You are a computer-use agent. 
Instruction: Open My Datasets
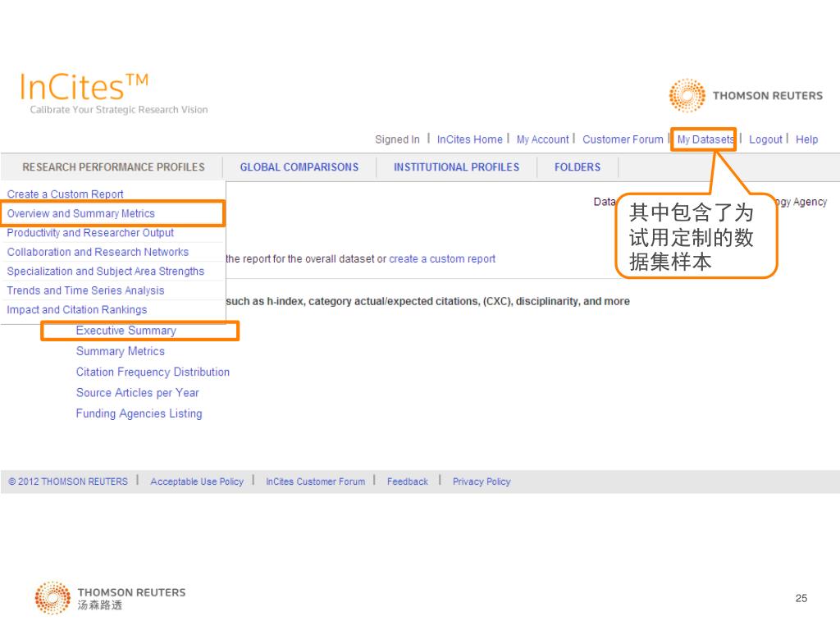tap(705, 139)
